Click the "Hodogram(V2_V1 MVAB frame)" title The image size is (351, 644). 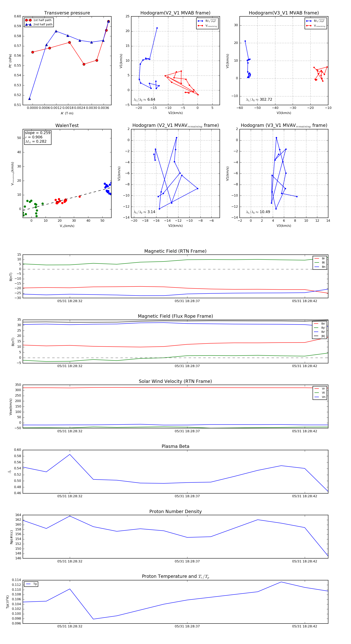pos(175,13)
